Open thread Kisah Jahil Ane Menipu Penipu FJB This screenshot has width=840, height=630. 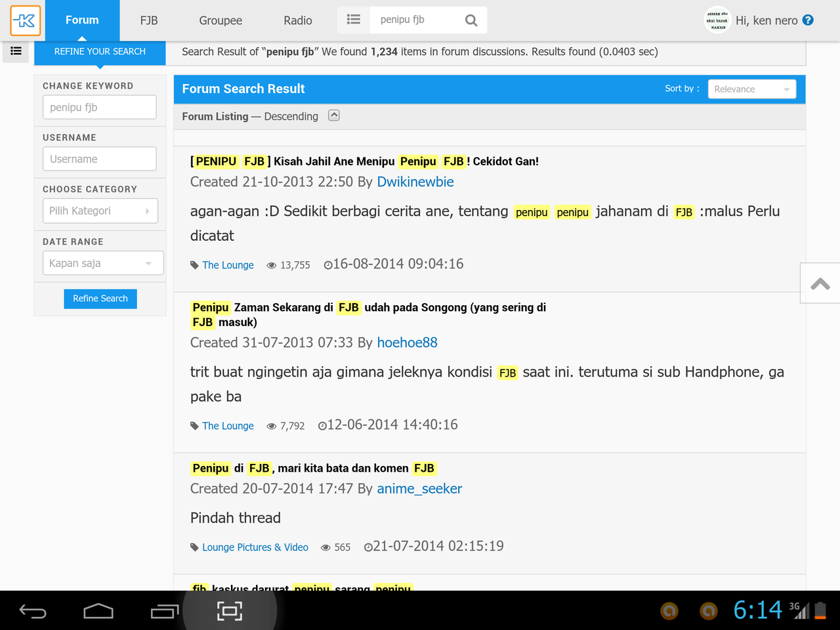(x=364, y=161)
